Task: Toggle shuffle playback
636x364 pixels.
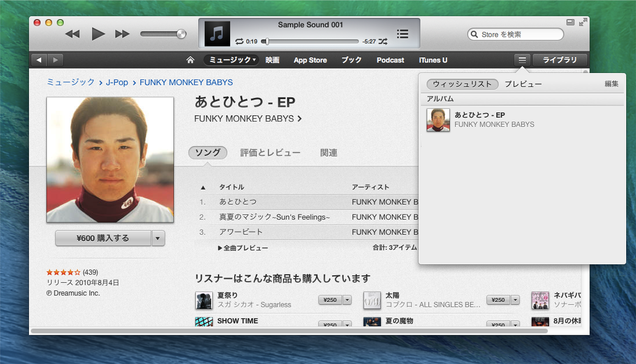Action: 383,42
